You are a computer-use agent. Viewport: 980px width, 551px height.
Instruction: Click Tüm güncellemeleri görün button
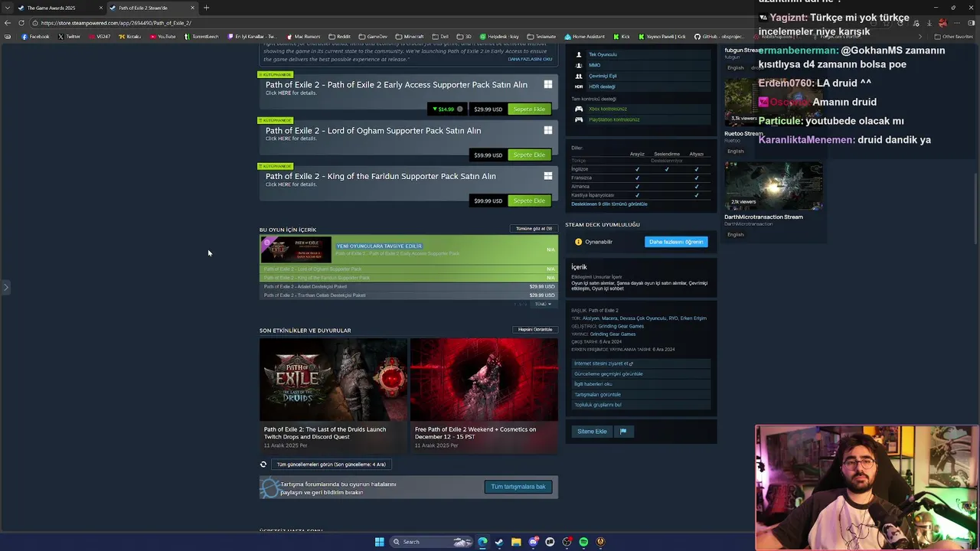click(332, 465)
